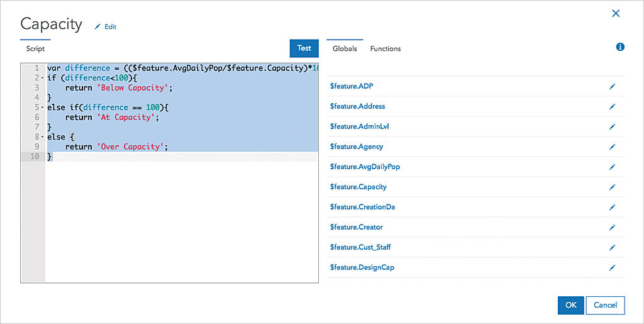This screenshot has height=324, width=644.
Task: Open the blue info help icon
Action: [x=620, y=47]
